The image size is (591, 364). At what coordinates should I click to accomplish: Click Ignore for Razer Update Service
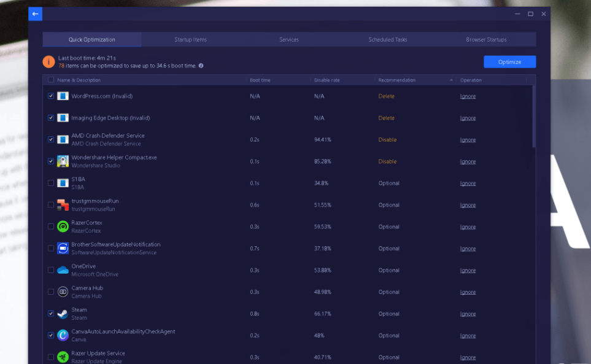468,357
